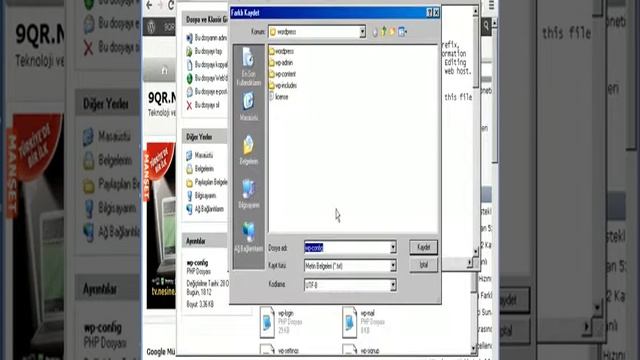
Task: Click Bu dosyayı Web'de yayımla task
Action: pos(207,78)
